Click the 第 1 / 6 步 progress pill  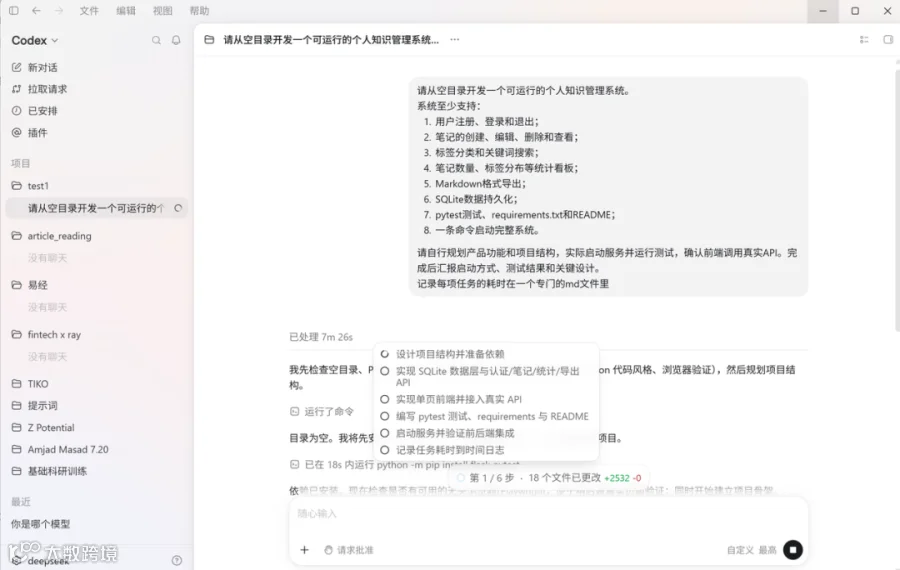(x=491, y=478)
